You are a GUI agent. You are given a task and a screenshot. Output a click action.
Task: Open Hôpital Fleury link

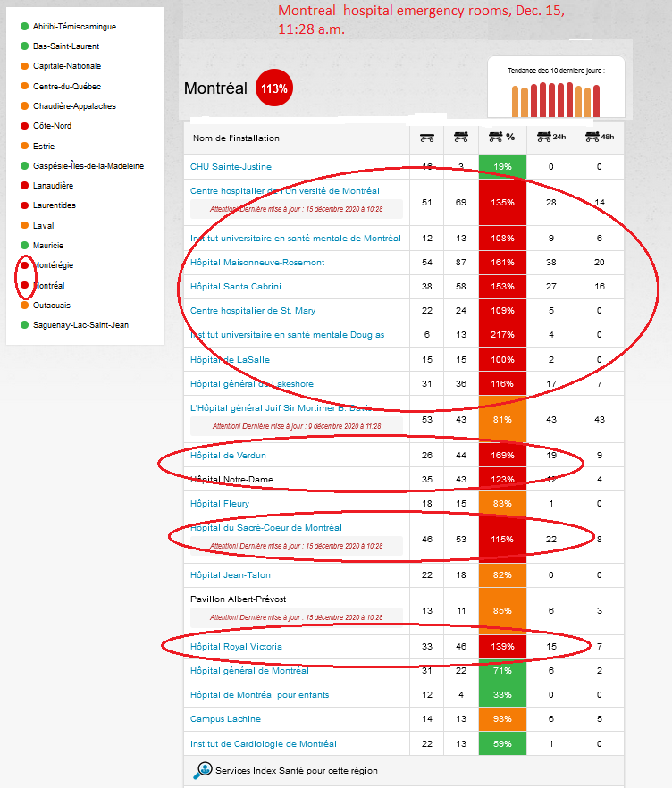(220, 503)
